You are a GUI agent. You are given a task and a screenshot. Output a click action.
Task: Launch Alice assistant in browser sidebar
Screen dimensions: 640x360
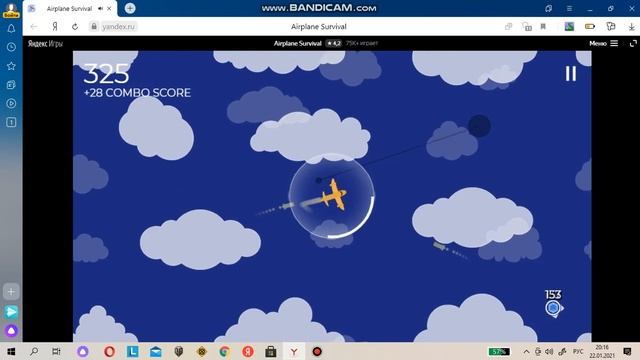pos(11,331)
